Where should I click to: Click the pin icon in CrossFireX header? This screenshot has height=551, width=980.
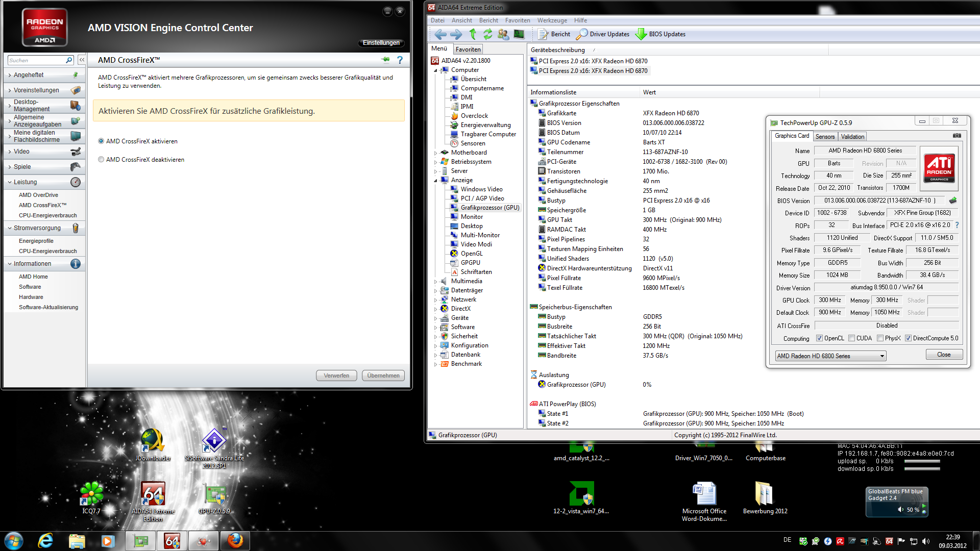[x=385, y=60]
